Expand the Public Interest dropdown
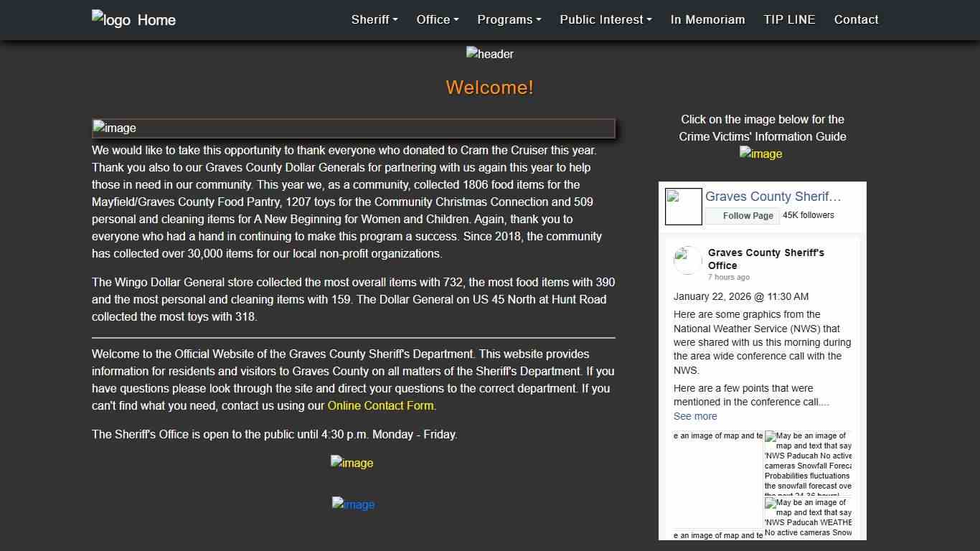Viewport: 980px width, 551px height. click(605, 19)
